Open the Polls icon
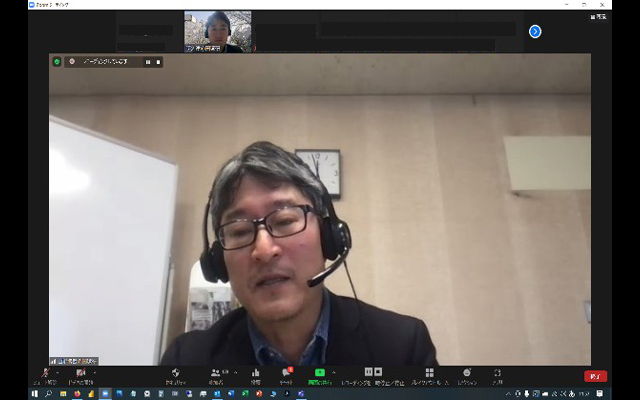Screen dimensions: 640x400 tap(256, 373)
